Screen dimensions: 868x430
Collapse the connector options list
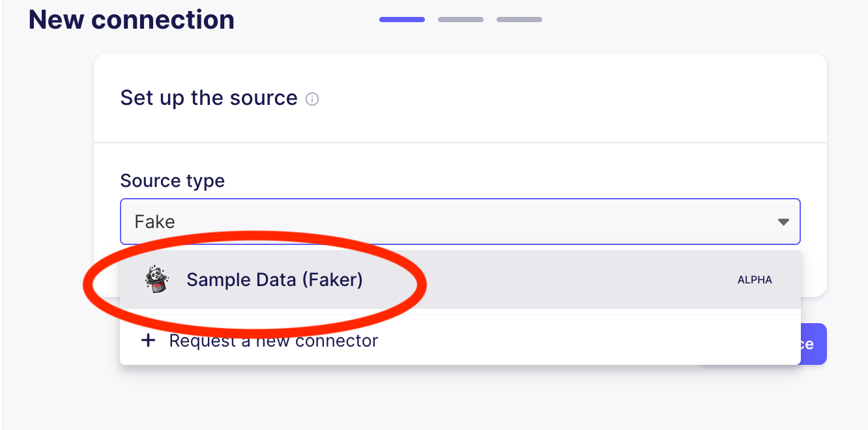point(783,222)
